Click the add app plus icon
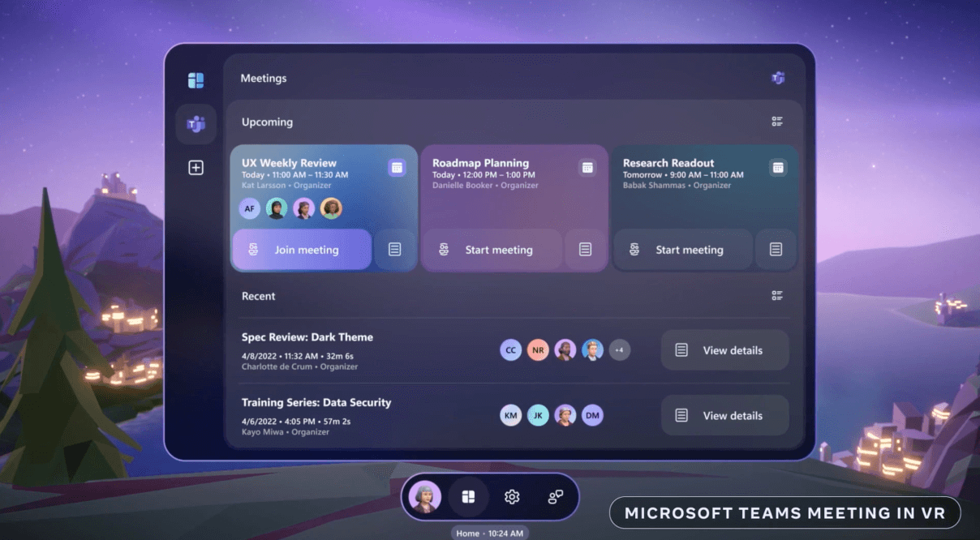Screen dimensions: 980x540 (x=196, y=168)
